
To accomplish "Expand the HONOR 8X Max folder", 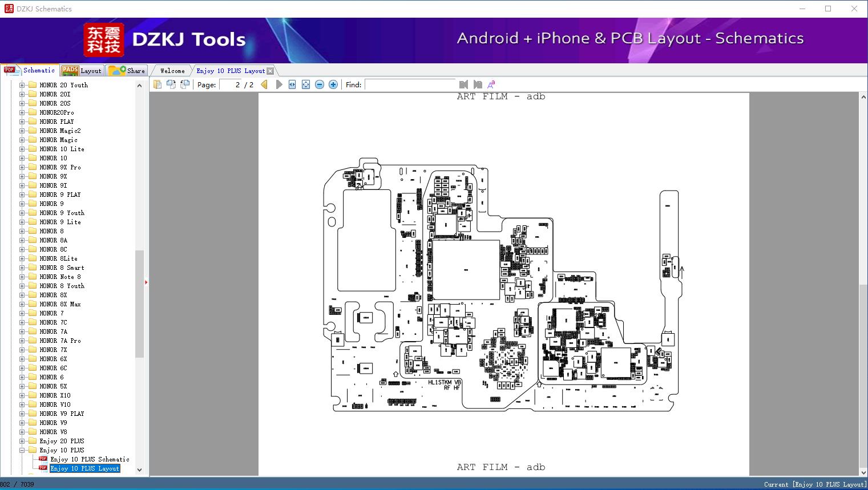I will [x=22, y=304].
